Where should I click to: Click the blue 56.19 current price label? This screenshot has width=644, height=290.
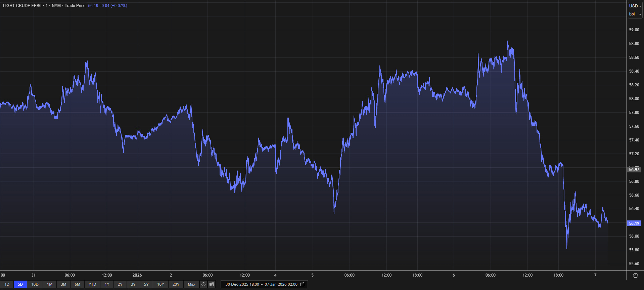coord(634,223)
